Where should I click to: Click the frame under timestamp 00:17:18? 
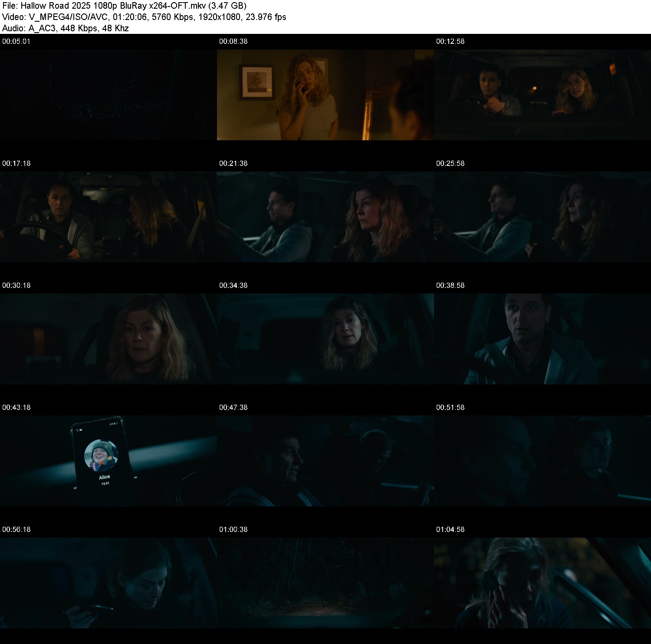(x=108, y=217)
